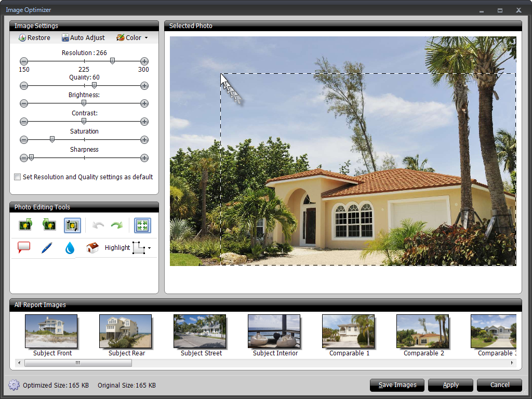Select the Crop tool
532x399 pixels.
point(72,225)
